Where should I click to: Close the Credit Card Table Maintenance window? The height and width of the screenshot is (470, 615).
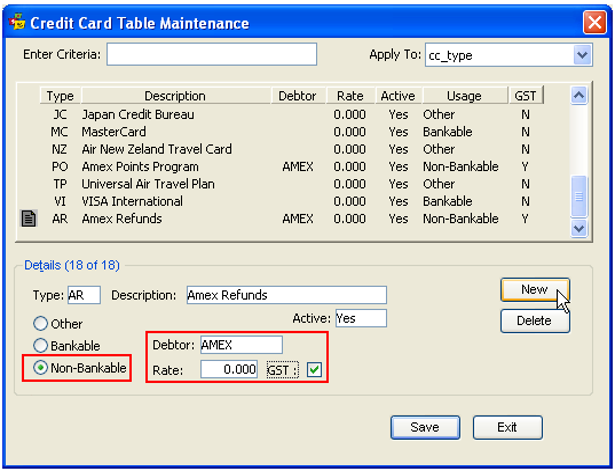pyautogui.click(x=595, y=22)
